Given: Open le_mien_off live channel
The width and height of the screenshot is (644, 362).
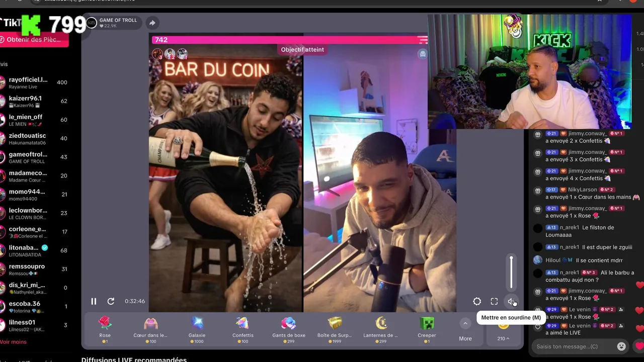Looking at the screenshot, I should pos(34,120).
